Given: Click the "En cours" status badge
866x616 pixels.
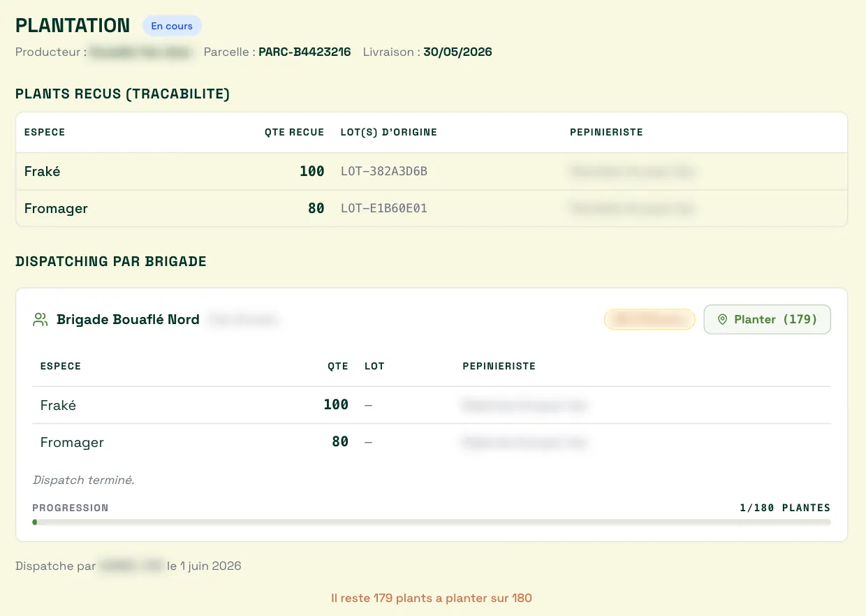Looking at the screenshot, I should (x=172, y=26).
